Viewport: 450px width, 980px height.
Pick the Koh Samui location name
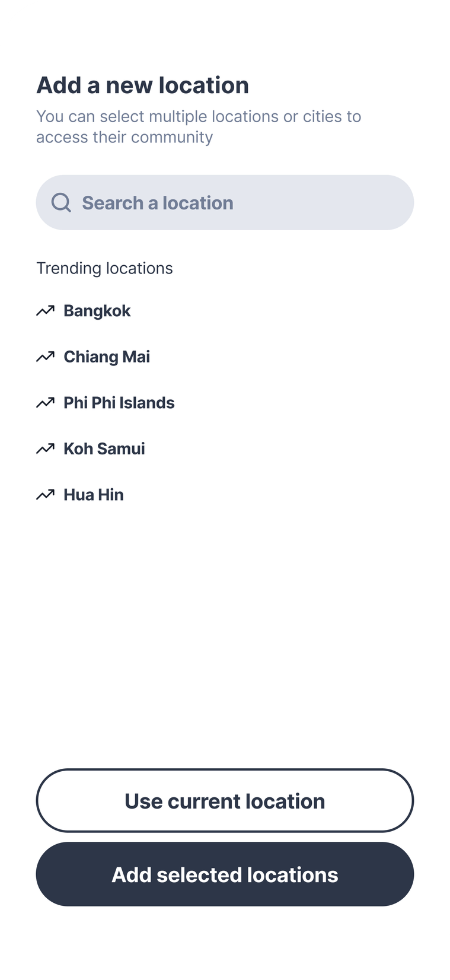point(104,448)
